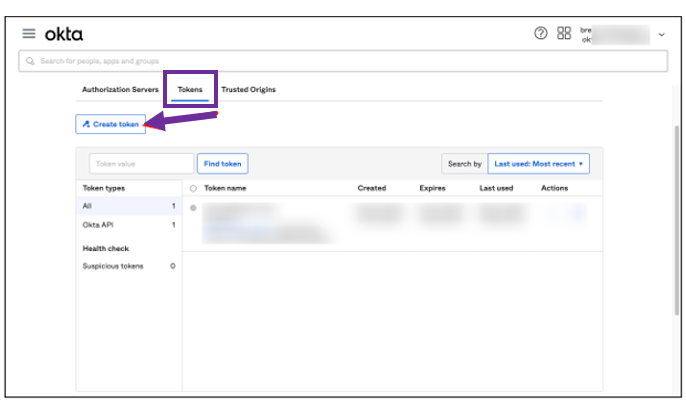Click the Expires column header
This screenshot has height=411, width=686.
[432, 188]
